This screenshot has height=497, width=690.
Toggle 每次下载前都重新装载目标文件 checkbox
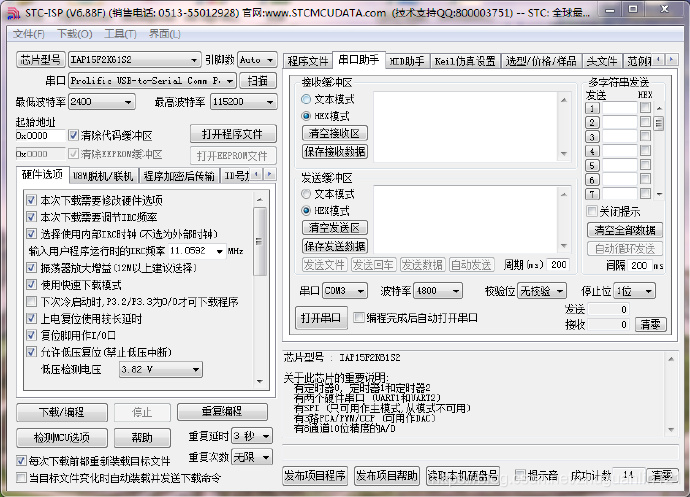pyautogui.click(x=21, y=461)
